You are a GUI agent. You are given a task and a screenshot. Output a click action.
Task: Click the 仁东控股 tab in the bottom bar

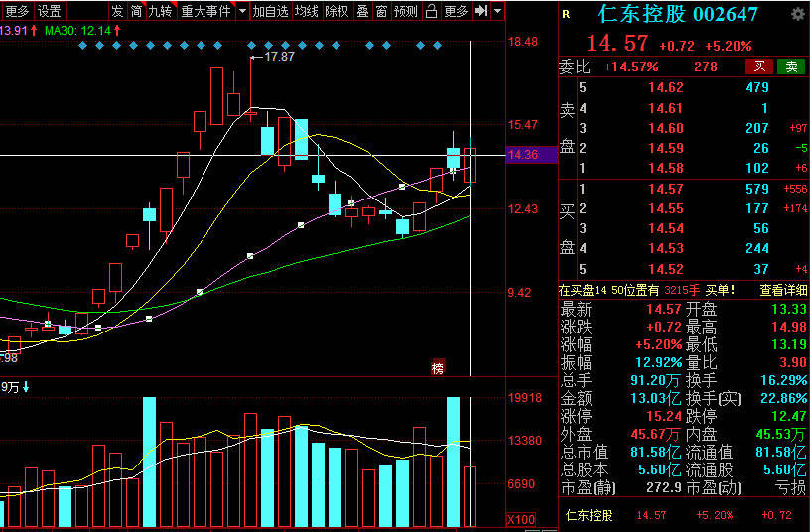590,516
